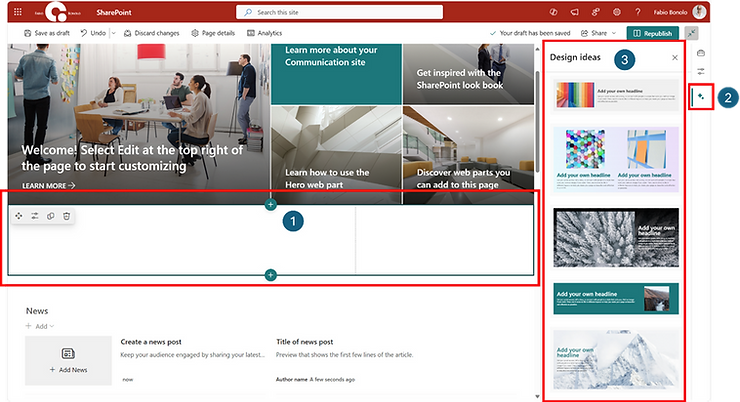740x402 pixels.
Task: Click the News section heading
Action: pos(37,311)
